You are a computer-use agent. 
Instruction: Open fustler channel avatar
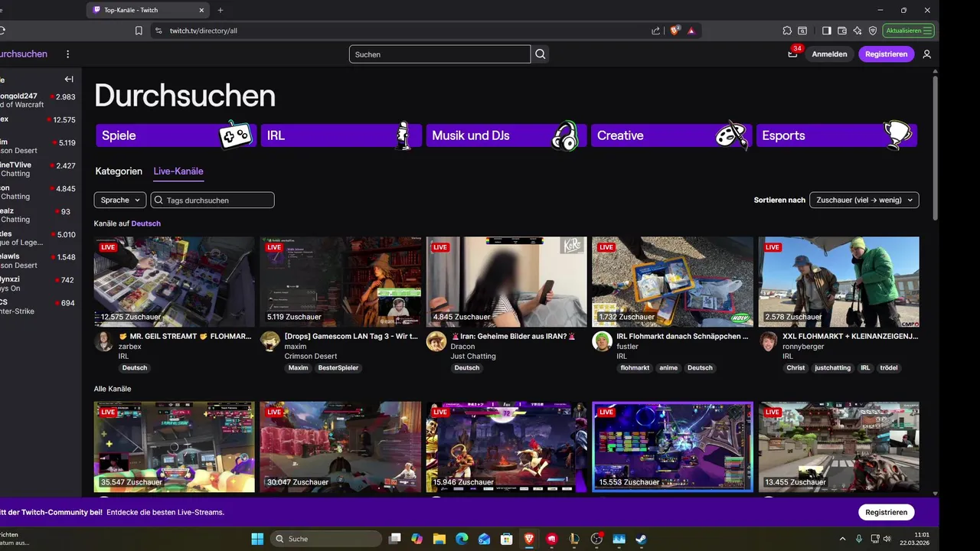coord(602,341)
